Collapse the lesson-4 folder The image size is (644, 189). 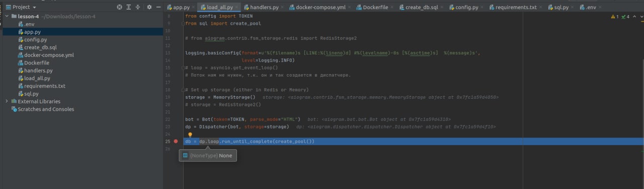point(7,16)
